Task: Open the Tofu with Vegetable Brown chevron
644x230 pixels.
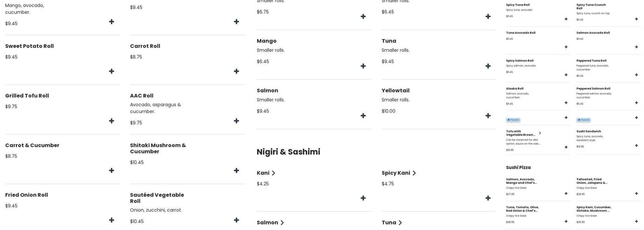Action: pyautogui.click(x=540, y=133)
